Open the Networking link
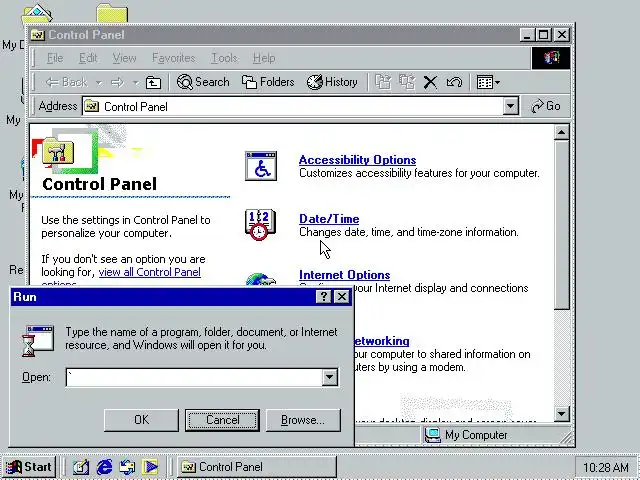Screen dimensions: 640x480 (382, 341)
